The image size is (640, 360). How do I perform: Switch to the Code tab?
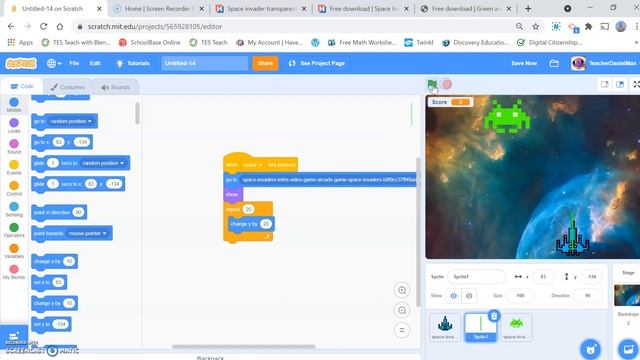(22, 86)
